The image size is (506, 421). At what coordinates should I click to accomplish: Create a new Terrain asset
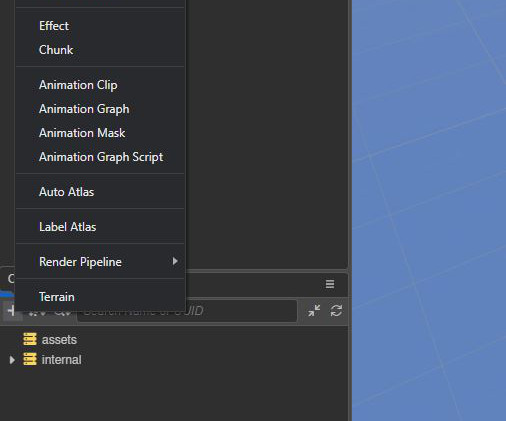(x=100, y=297)
